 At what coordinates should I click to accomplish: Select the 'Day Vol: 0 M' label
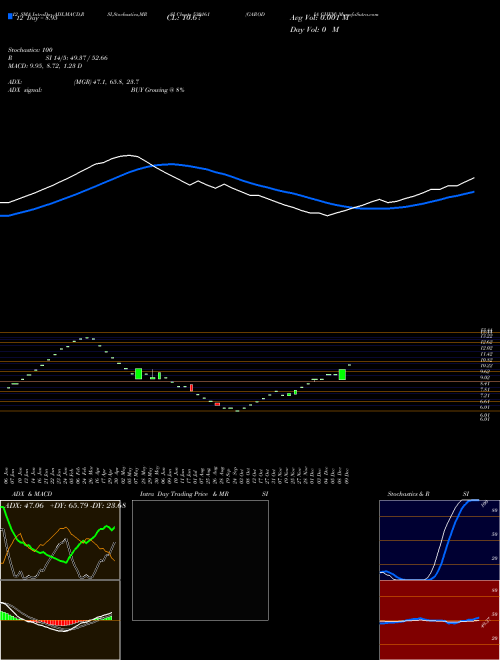[314, 30]
